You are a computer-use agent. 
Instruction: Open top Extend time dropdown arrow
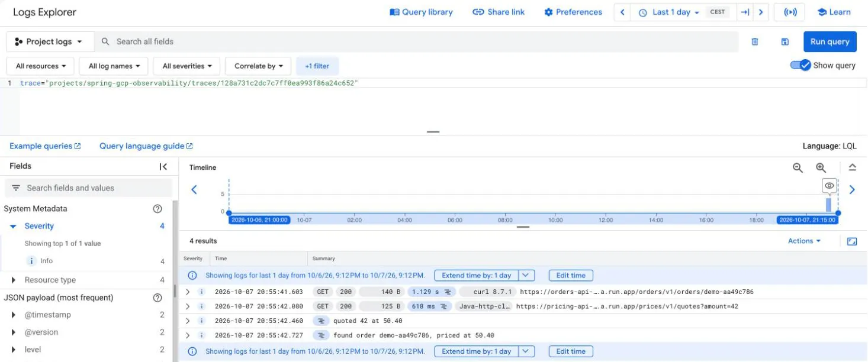tap(527, 276)
